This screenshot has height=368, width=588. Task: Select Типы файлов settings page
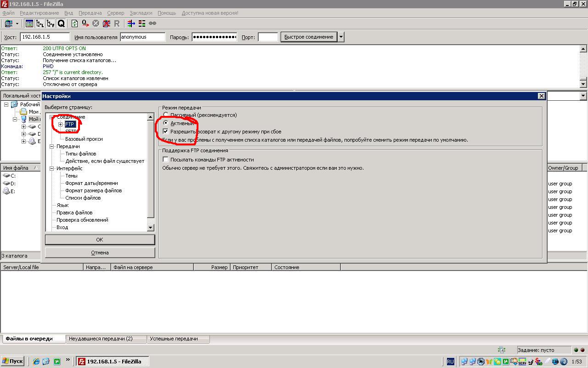(x=81, y=154)
